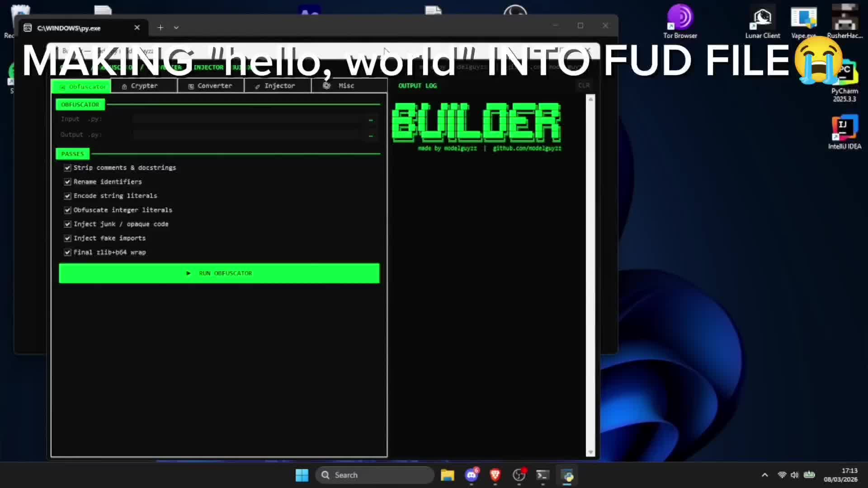This screenshot has width=868, height=488.
Task: Clear the output log with CLR
Action: 584,85
